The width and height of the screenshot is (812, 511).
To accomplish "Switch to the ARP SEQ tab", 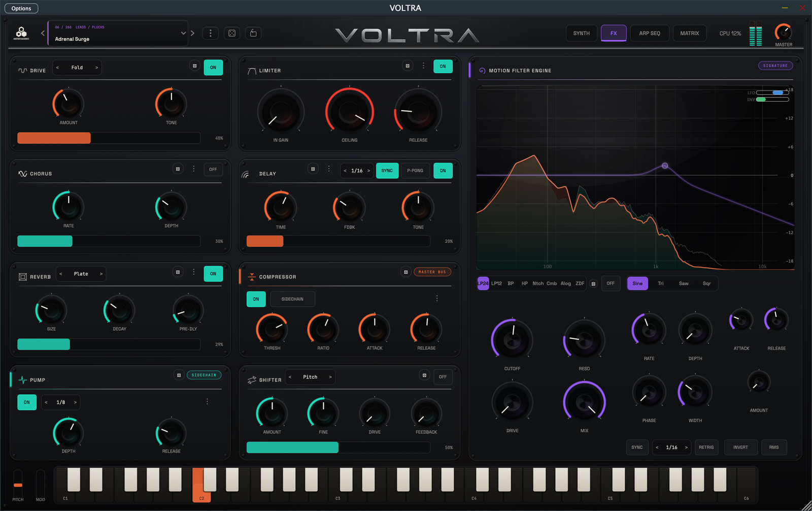I will [x=650, y=33].
